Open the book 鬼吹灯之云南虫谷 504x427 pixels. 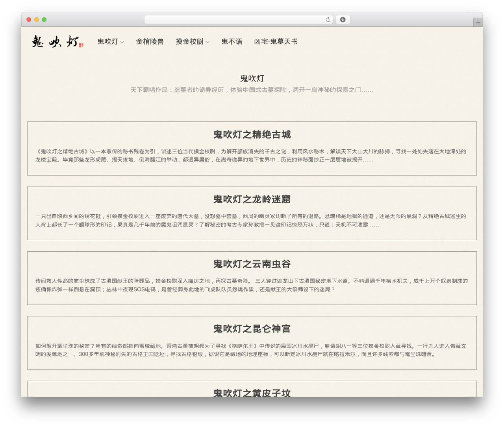pos(252,264)
